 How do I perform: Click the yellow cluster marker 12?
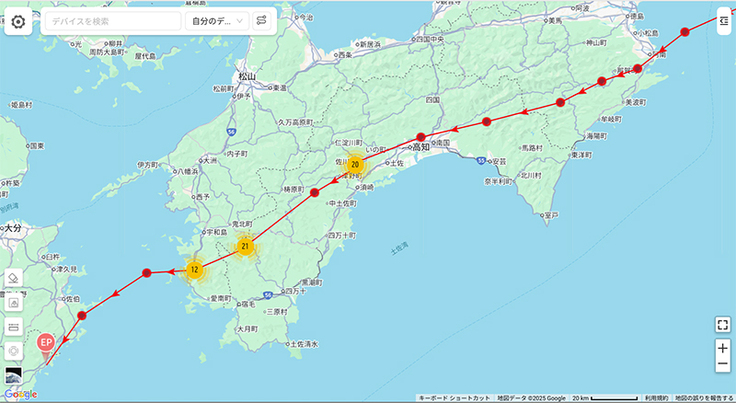tap(194, 269)
